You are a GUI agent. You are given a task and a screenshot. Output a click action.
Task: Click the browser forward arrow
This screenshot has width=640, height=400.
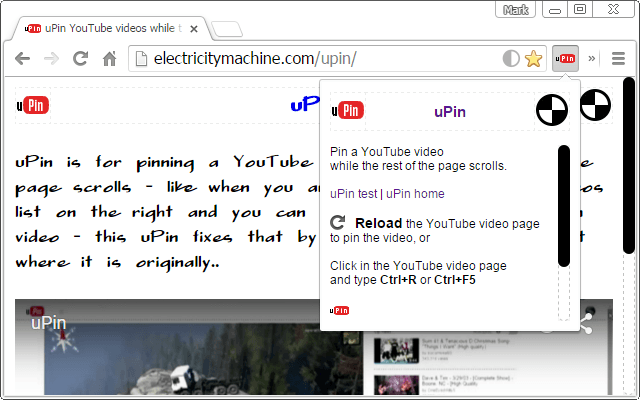point(51,59)
